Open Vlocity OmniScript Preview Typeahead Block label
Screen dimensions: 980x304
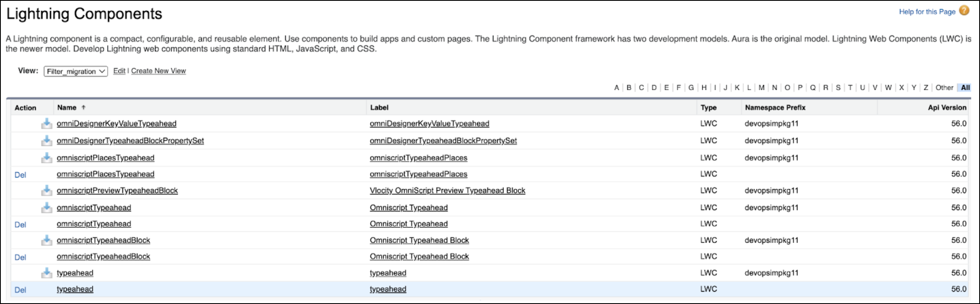[x=448, y=191]
